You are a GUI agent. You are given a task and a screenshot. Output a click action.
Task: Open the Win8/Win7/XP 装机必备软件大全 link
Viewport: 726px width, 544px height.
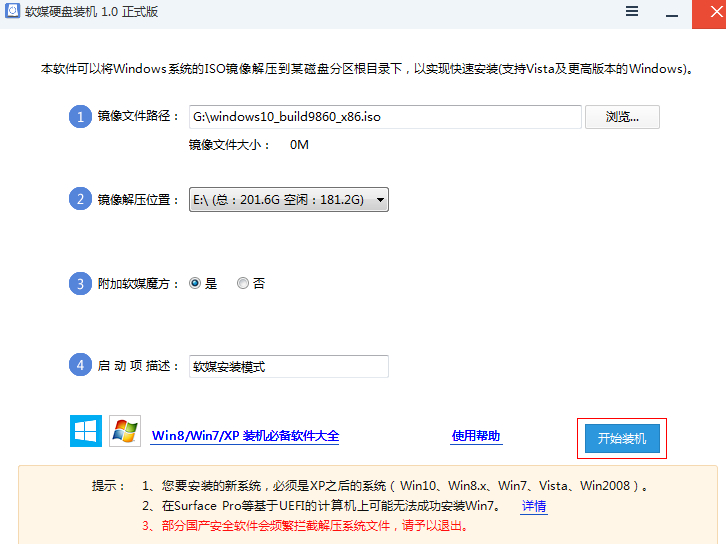point(245,436)
